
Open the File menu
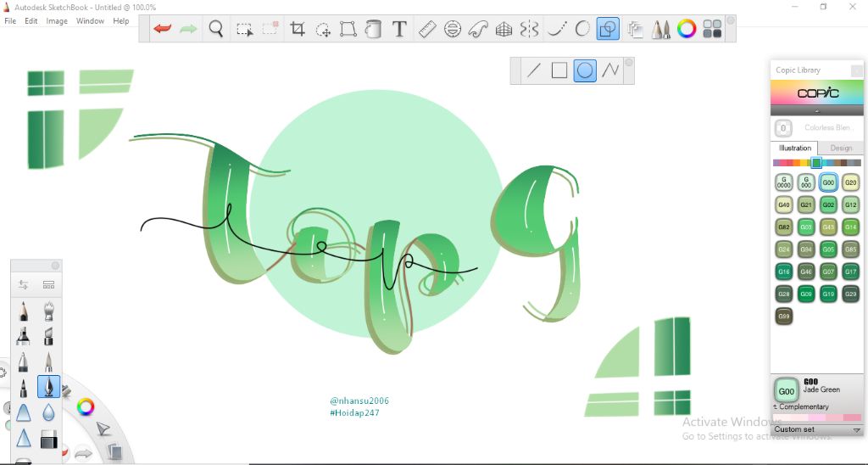[x=10, y=21]
